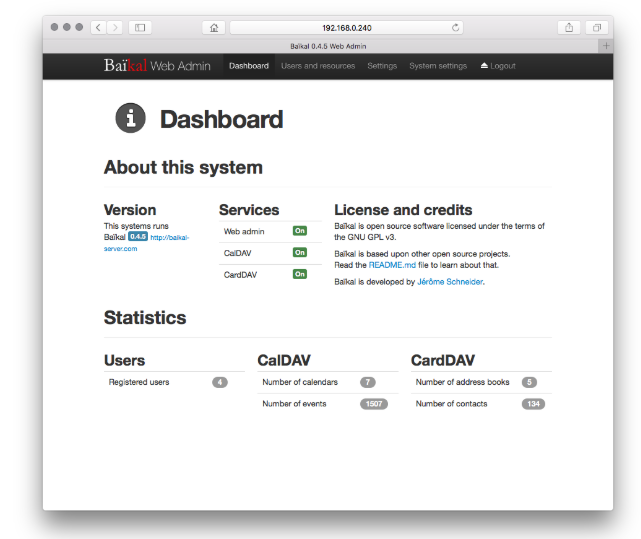Add a new tab with the plus button
The height and width of the screenshot is (539, 641).
click(x=606, y=46)
